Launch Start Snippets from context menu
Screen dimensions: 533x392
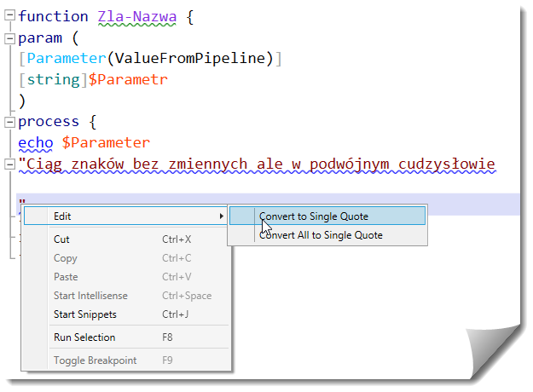[x=85, y=314]
